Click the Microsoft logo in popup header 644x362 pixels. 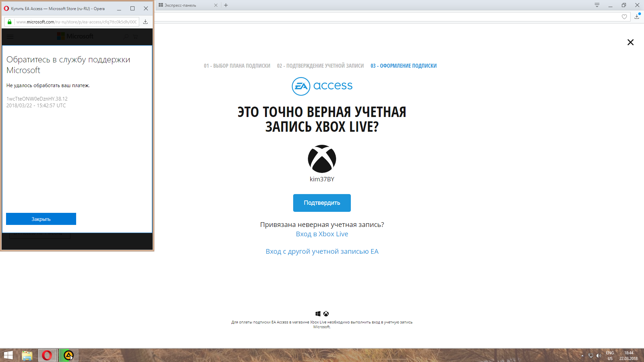(75, 36)
